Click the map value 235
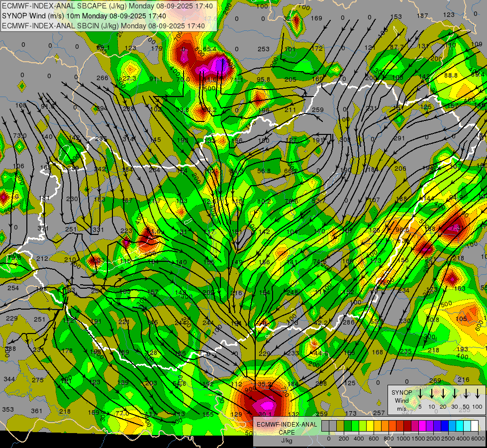This screenshot has height=448, width=487. click(405, 351)
